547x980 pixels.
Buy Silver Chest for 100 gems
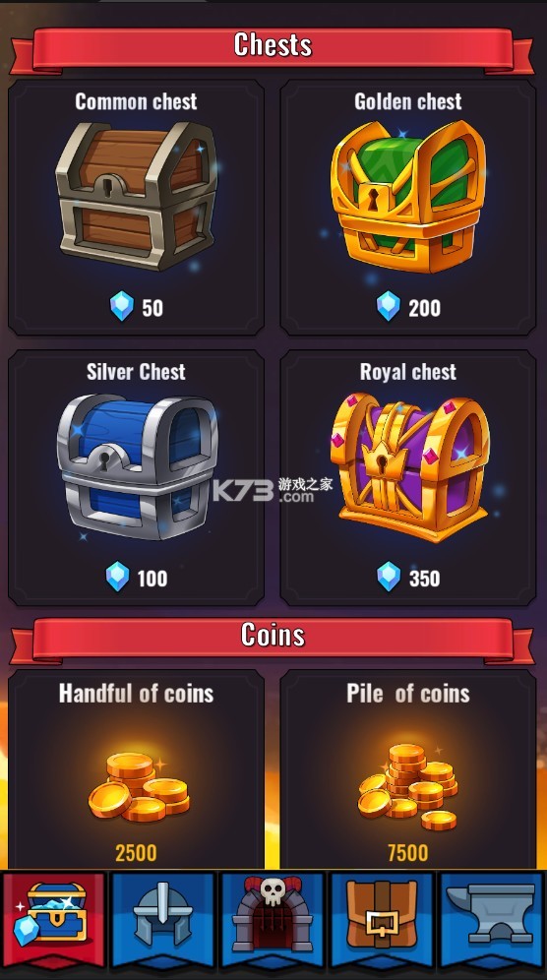click(137, 578)
